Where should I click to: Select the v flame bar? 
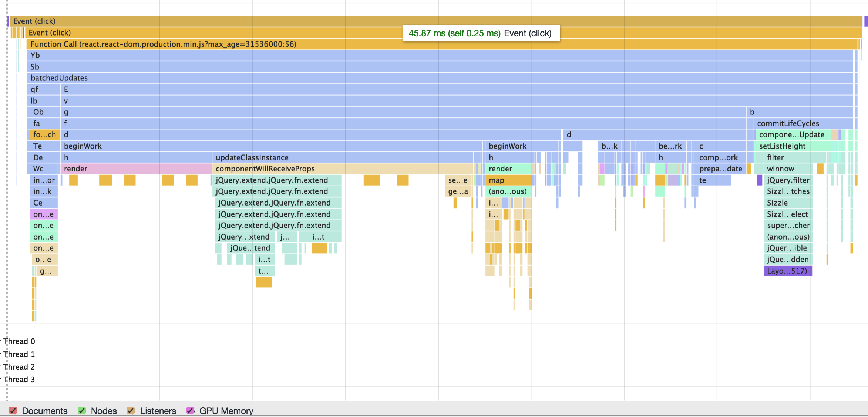pos(457,101)
